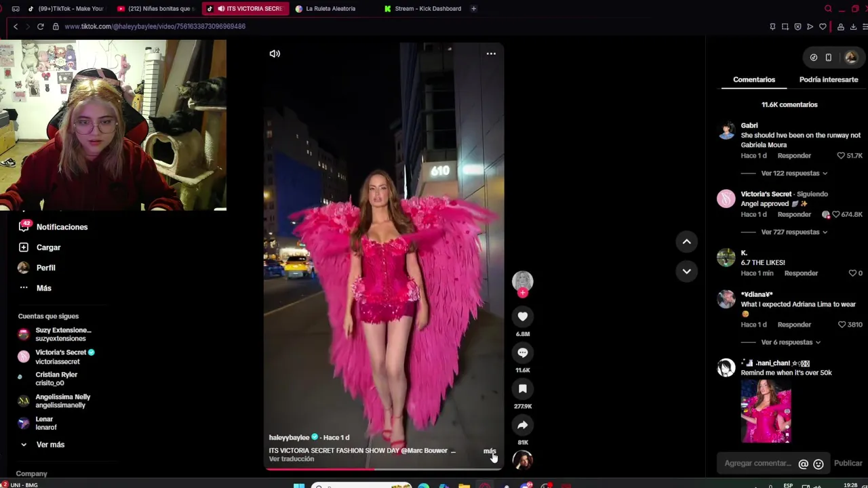868x488 pixels.
Task: Like the video with the heart icon
Action: pos(522,317)
